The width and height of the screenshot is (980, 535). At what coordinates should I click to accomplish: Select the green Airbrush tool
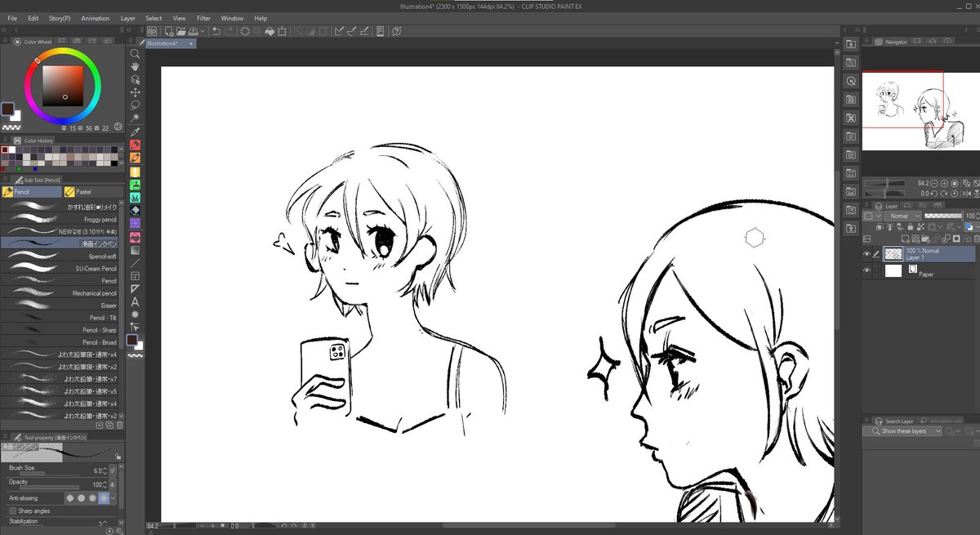tap(136, 184)
